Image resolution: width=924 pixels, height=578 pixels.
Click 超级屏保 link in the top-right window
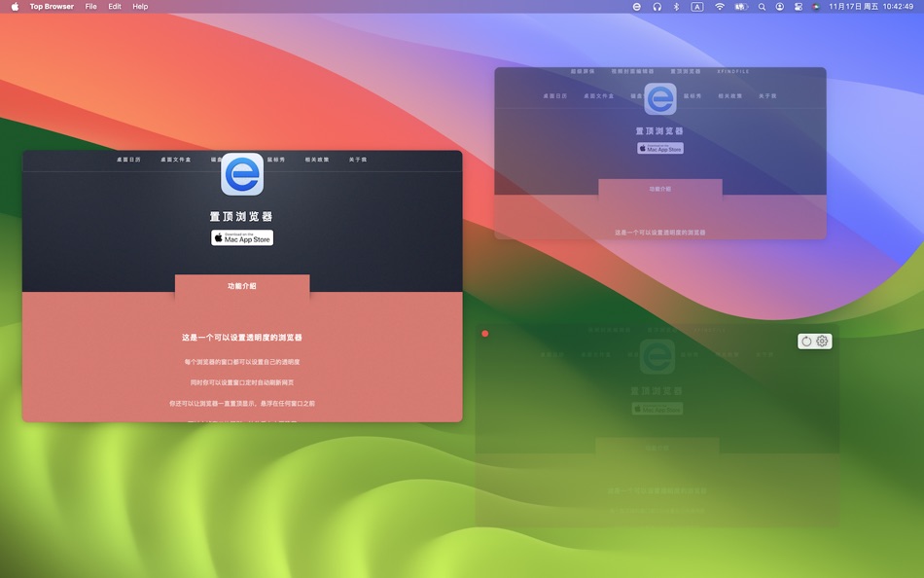(x=583, y=71)
